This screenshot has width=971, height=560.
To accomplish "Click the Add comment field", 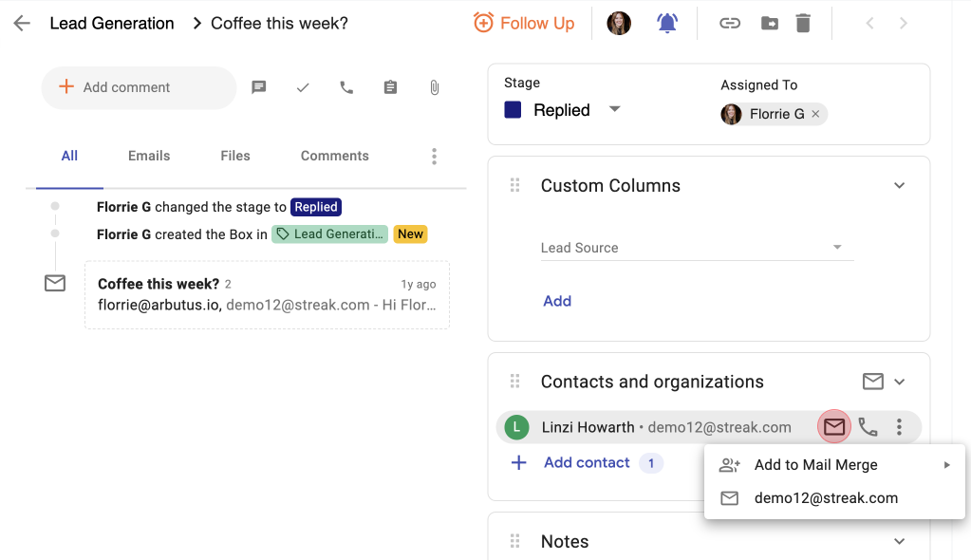I will (x=139, y=87).
